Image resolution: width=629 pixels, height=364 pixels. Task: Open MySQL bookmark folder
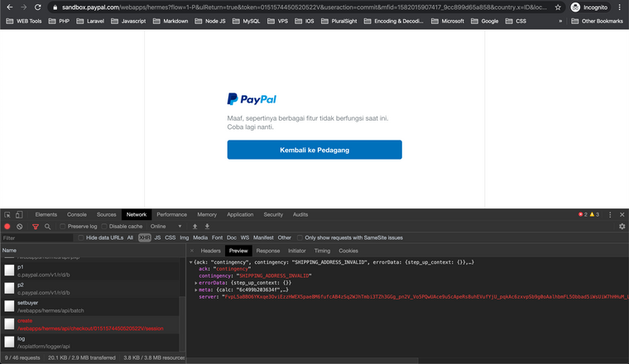point(247,21)
